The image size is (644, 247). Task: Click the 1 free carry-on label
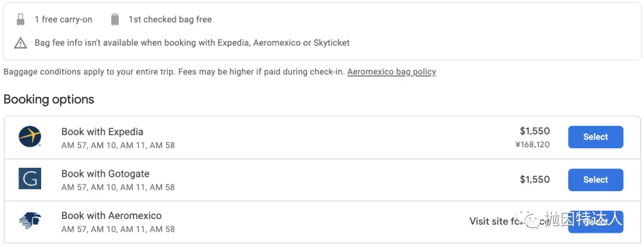click(x=63, y=19)
